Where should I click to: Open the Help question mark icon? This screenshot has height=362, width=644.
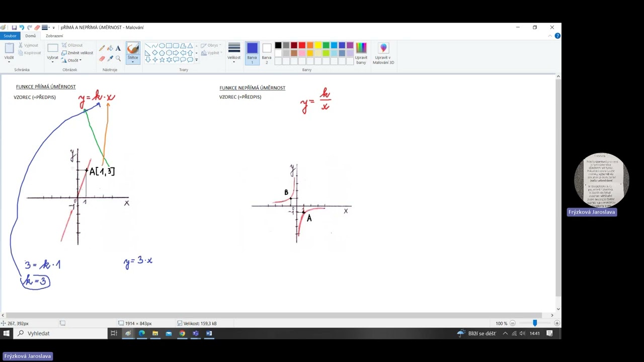coord(557,36)
